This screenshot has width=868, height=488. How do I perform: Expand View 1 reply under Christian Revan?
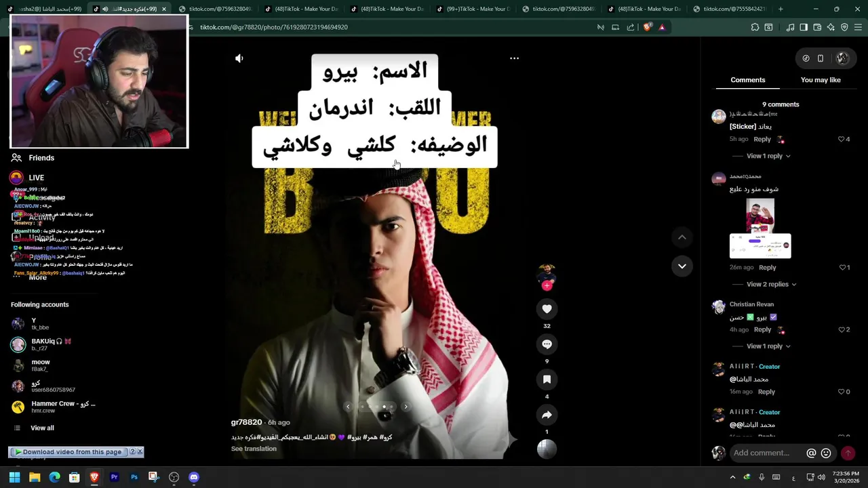coord(768,346)
